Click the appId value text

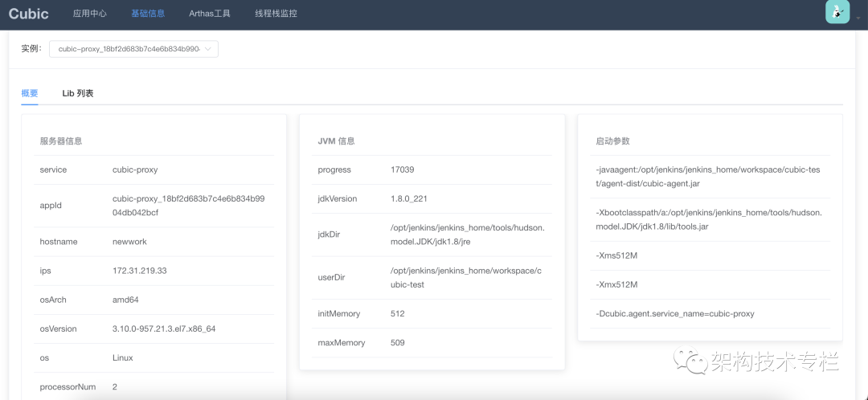pos(189,206)
